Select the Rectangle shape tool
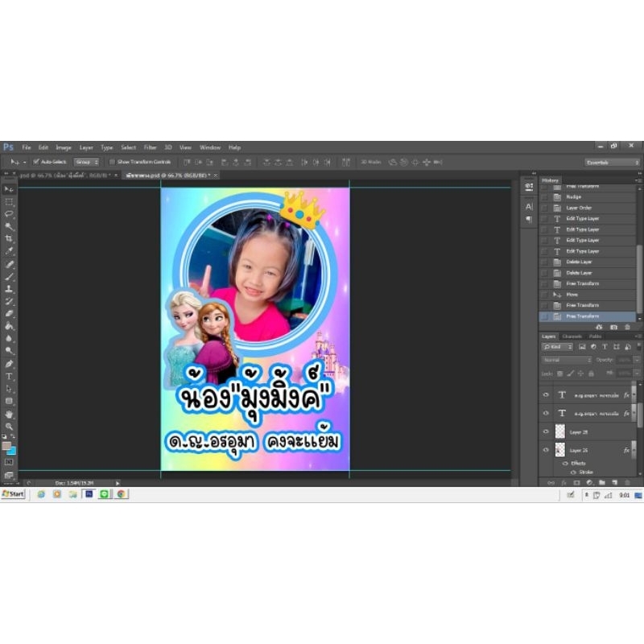Image resolution: width=644 pixels, height=644 pixels. pos(9,401)
